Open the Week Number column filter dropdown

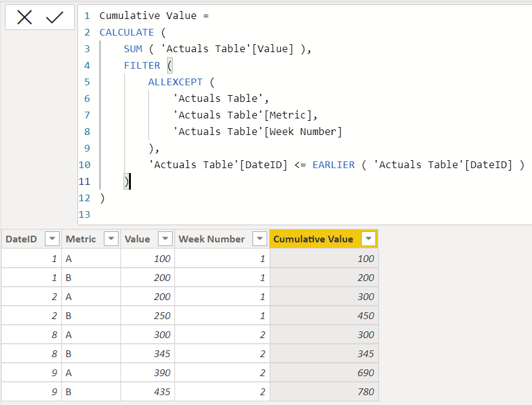pyautogui.click(x=260, y=239)
